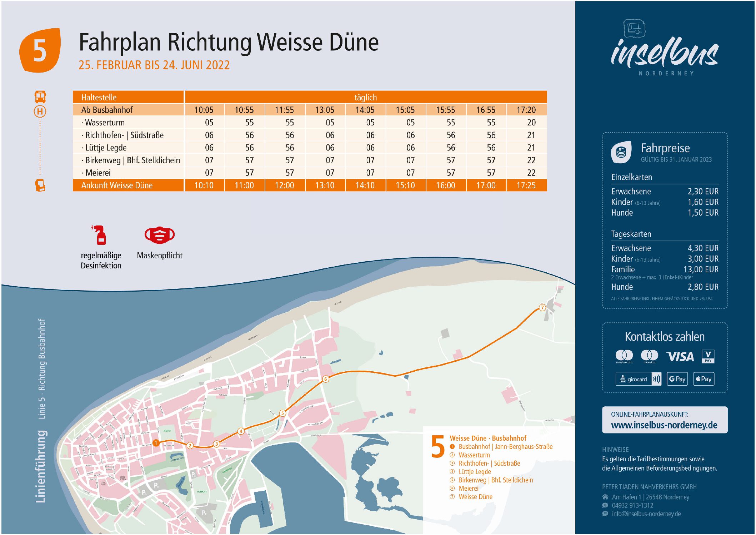Click the vertical Linienführung label
Screen dimensions: 756x535
tap(41, 467)
